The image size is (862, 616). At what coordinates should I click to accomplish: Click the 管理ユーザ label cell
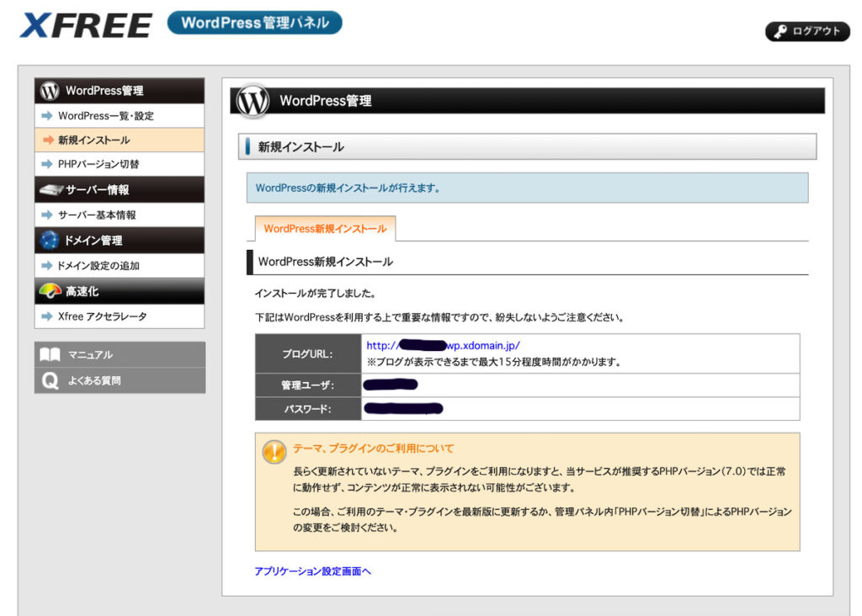[308, 385]
